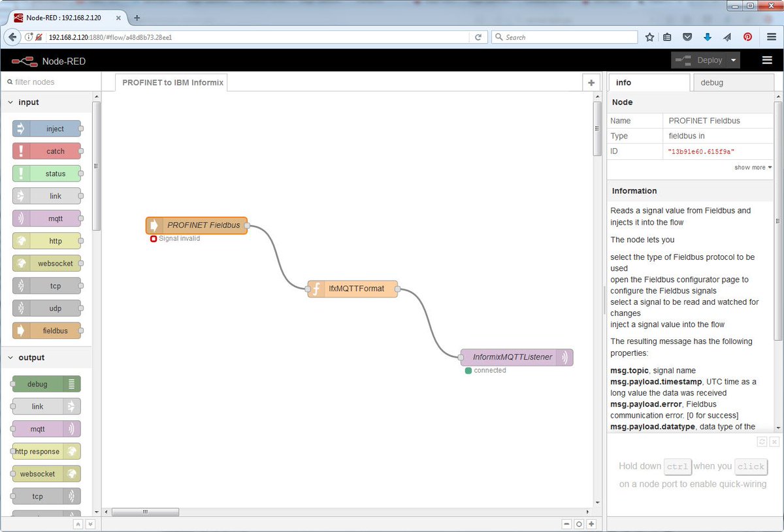Viewport: 784px width, 532px height.
Task: Click the browser Search box
Action: tap(564, 37)
